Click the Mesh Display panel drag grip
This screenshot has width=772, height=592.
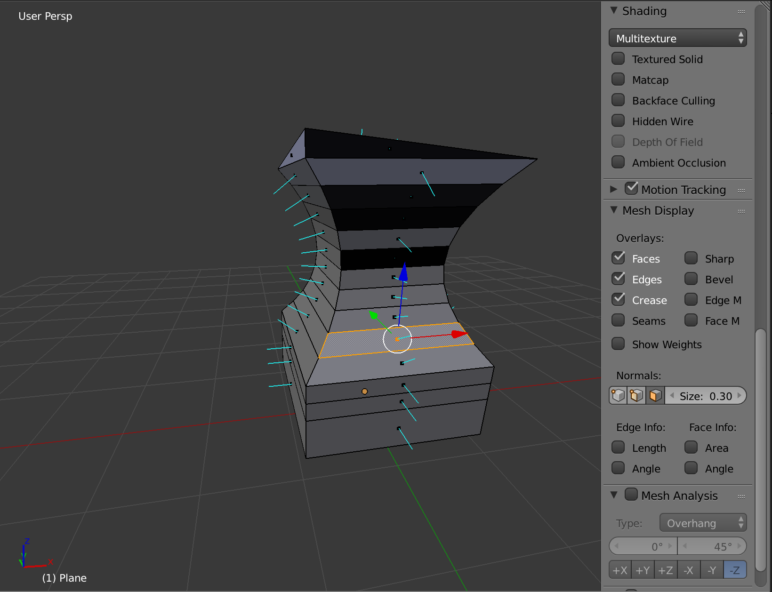[741, 211]
